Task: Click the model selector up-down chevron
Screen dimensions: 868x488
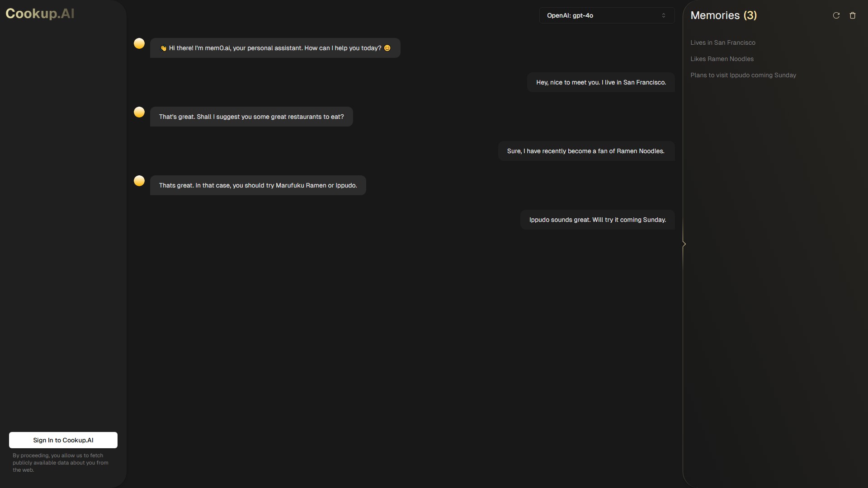Action: [x=664, y=15]
